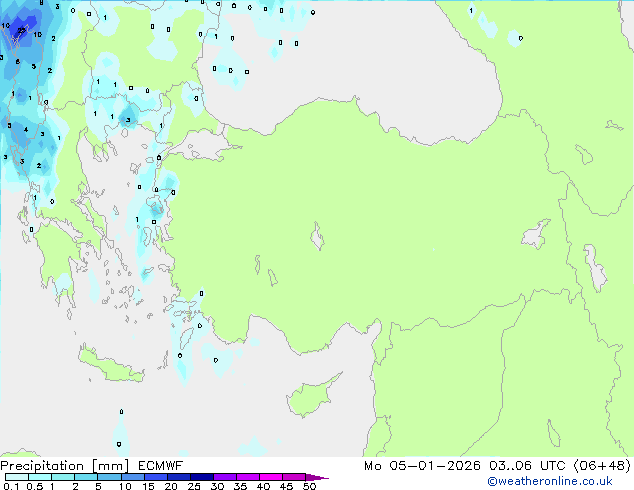634x490 pixels.
Task: Select the darkest blue precipitation peak in top-left corner
Action: tap(18, 33)
